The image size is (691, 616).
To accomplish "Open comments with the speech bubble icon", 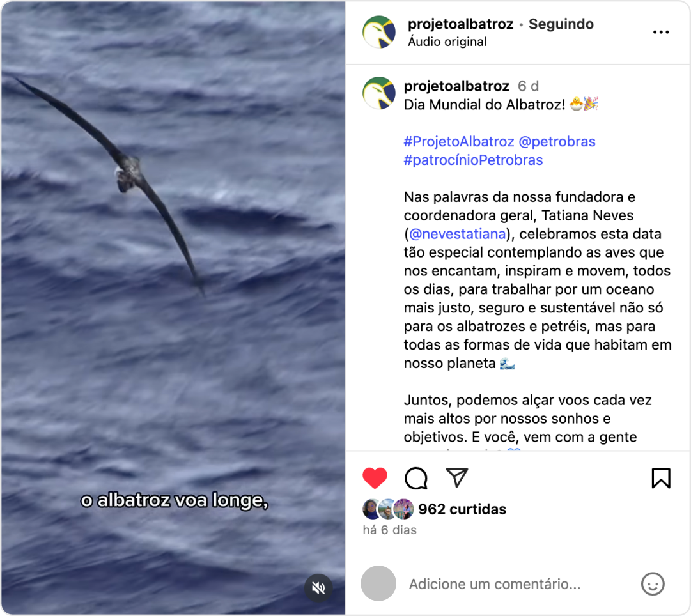I will click(415, 478).
